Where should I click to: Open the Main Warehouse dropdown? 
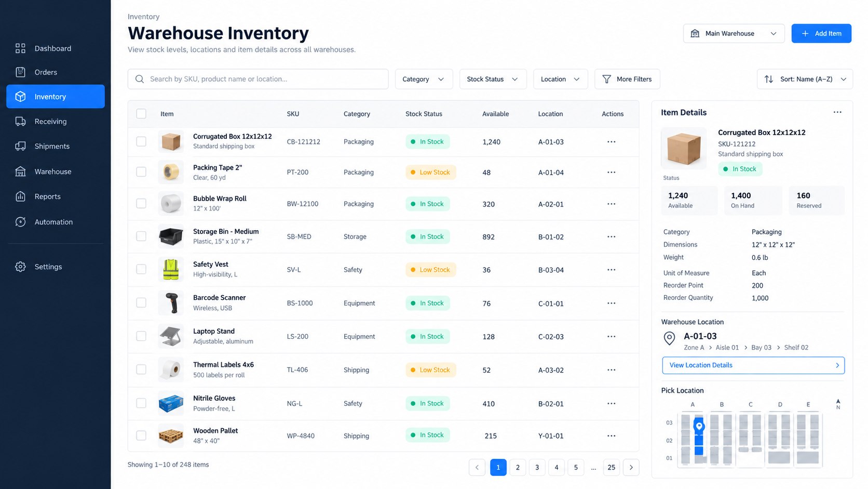click(x=734, y=33)
